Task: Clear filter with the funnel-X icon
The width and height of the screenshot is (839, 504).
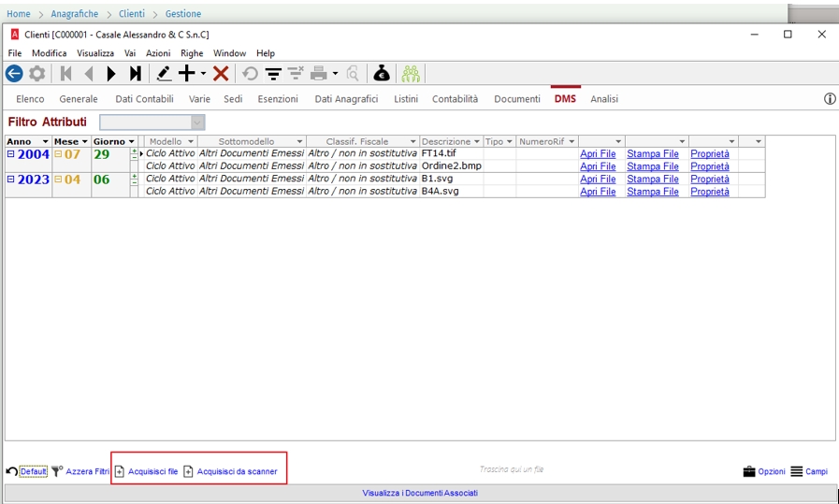Action: click(296, 73)
